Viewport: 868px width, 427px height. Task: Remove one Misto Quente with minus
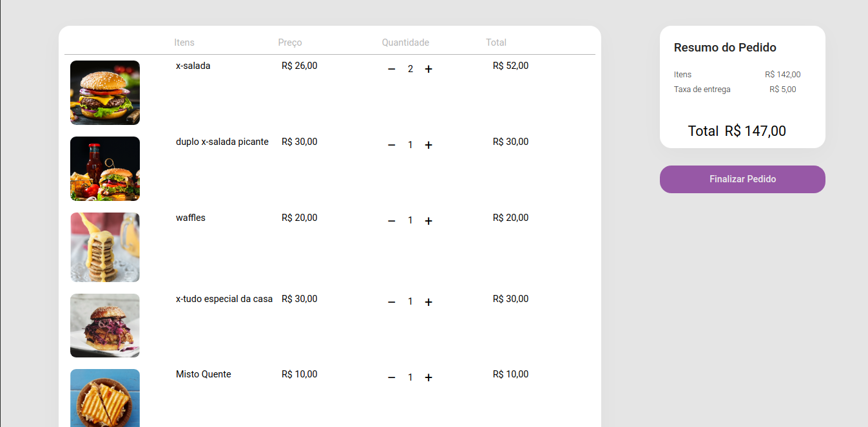[391, 377]
